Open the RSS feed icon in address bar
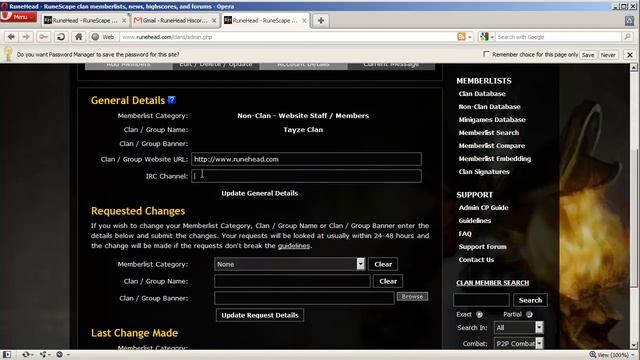Viewport: 640px width, 360px height. tap(461, 37)
